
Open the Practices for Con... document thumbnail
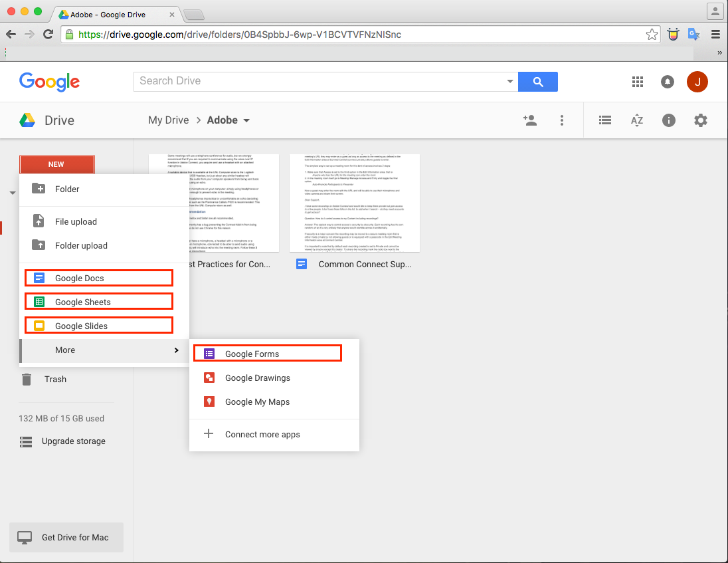214,203
